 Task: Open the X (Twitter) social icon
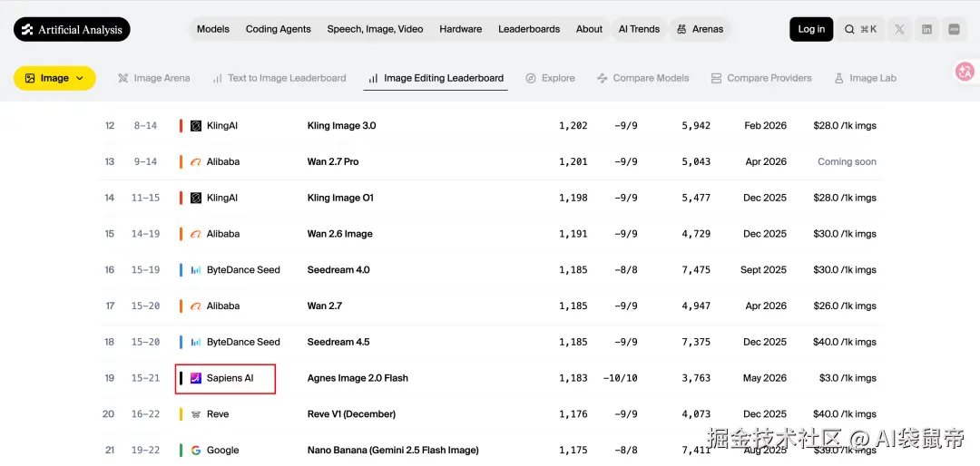899,29
